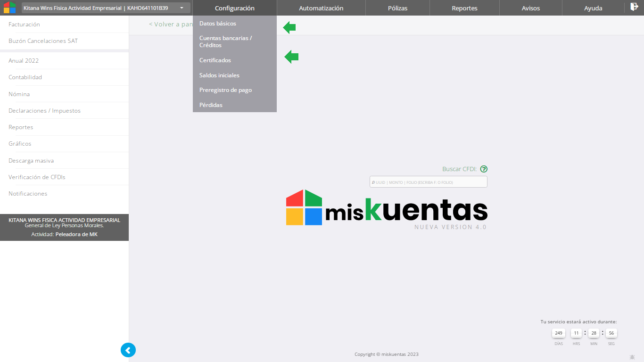Open the Automatización menu
Screen dimensions: 644x362
(x=321, y=8)
